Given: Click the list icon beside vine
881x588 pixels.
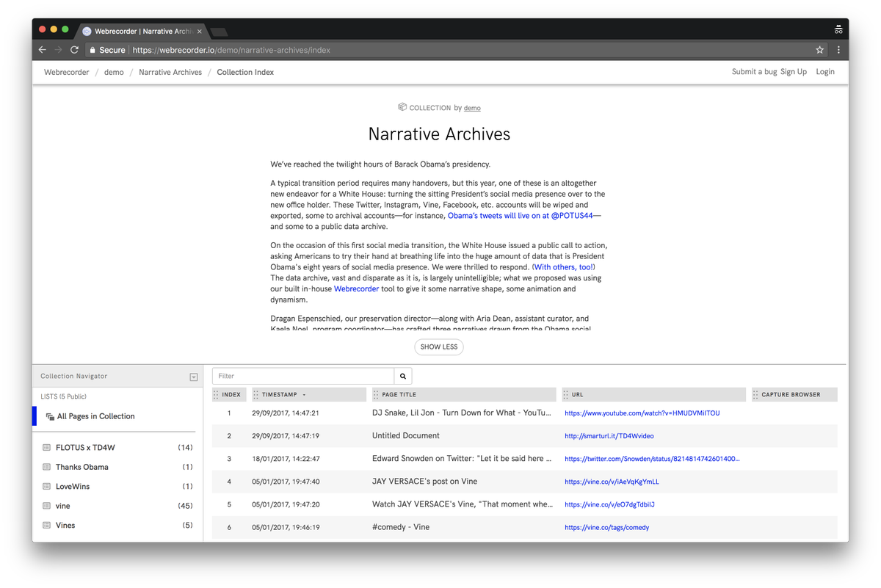Looking at the screenshot, I should coord(46,506).
